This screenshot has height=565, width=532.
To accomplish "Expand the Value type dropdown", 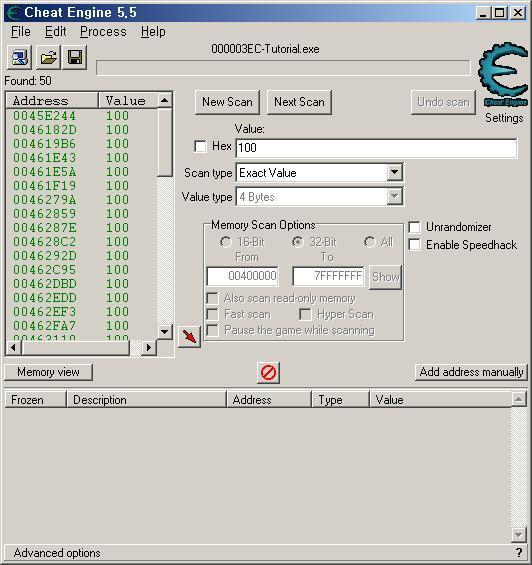I will (395, 197).
